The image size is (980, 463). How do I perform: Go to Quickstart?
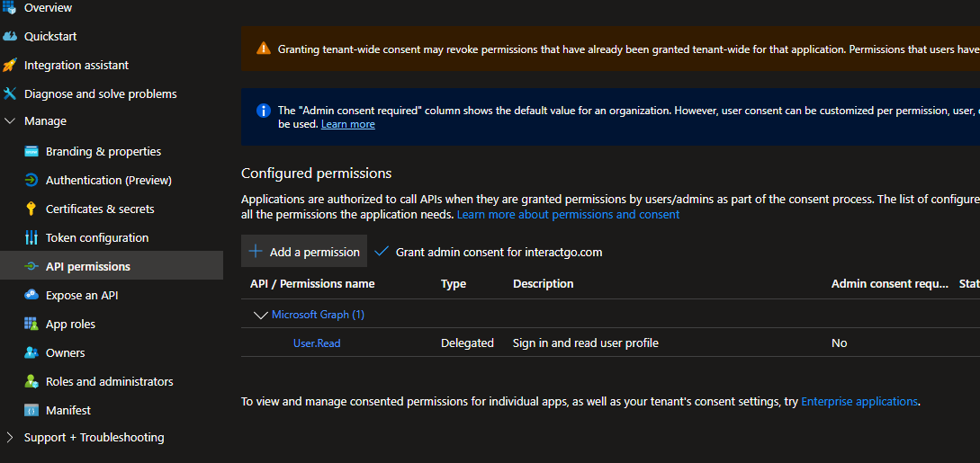(50, 36)
